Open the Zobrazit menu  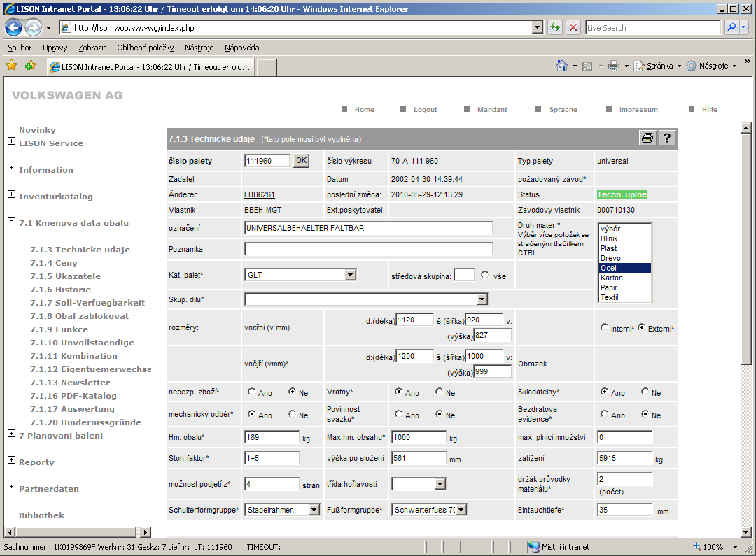tap(92, 48)
